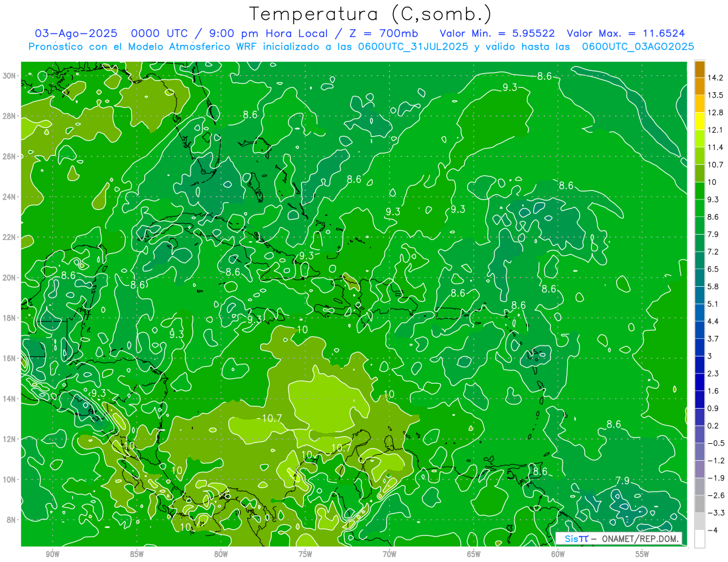The height and width of the screenshot is (562, 728).
Task: Click "0000 UTC / 9:00 pm Hora Local"
Action: (x=229, y=33)
